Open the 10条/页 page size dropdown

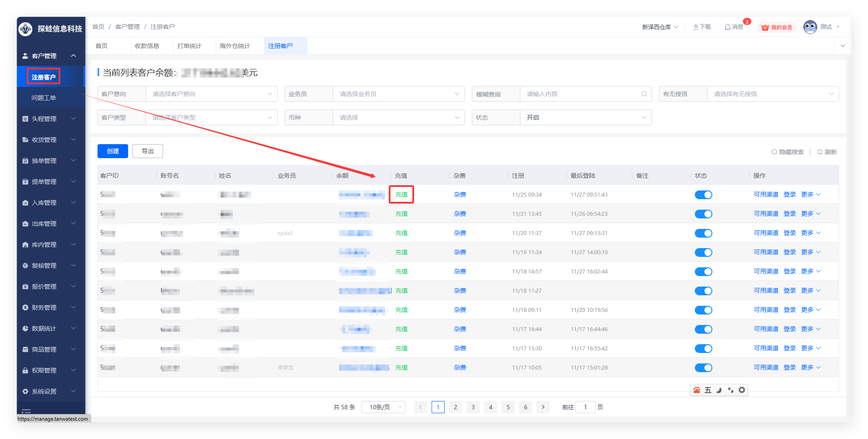pyautogui.click(x=383, y=407)
